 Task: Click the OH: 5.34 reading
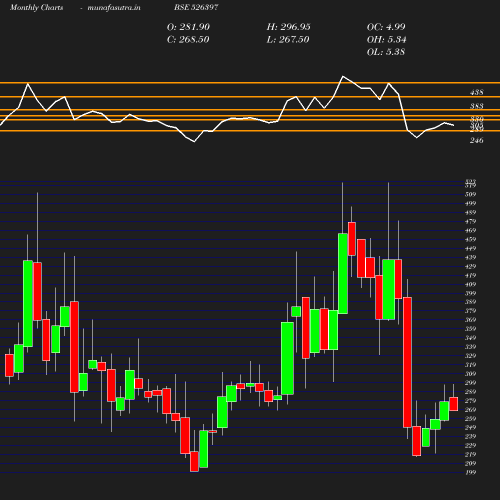pos(386,40)
